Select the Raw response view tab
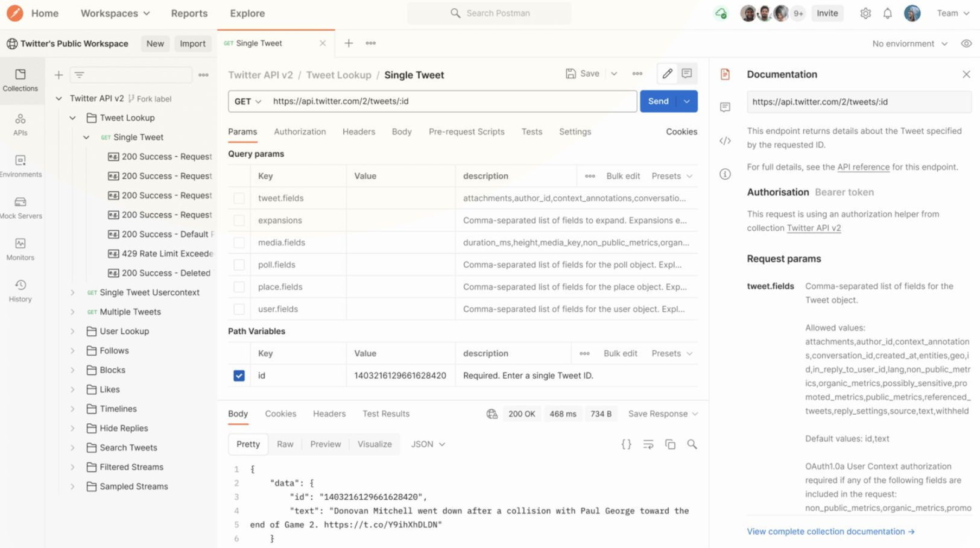 tap(285, 444)
